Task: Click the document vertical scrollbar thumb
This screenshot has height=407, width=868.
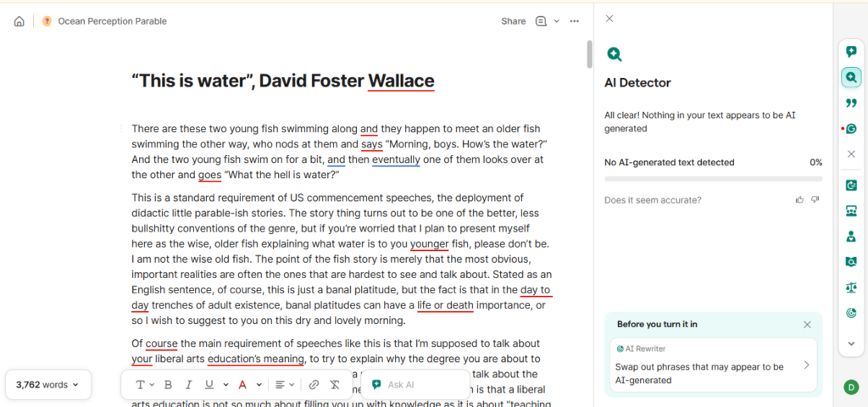Action: (x=590, y=54)
